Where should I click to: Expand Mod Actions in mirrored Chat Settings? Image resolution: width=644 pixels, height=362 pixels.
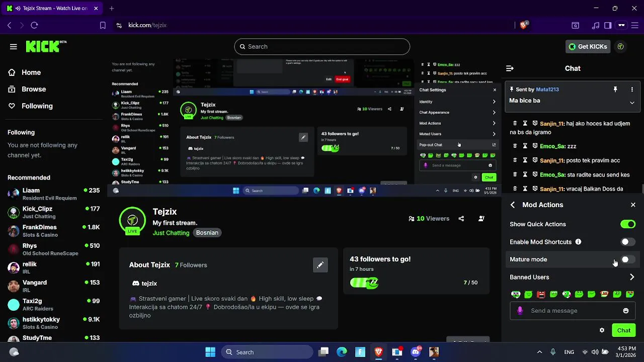458,123
